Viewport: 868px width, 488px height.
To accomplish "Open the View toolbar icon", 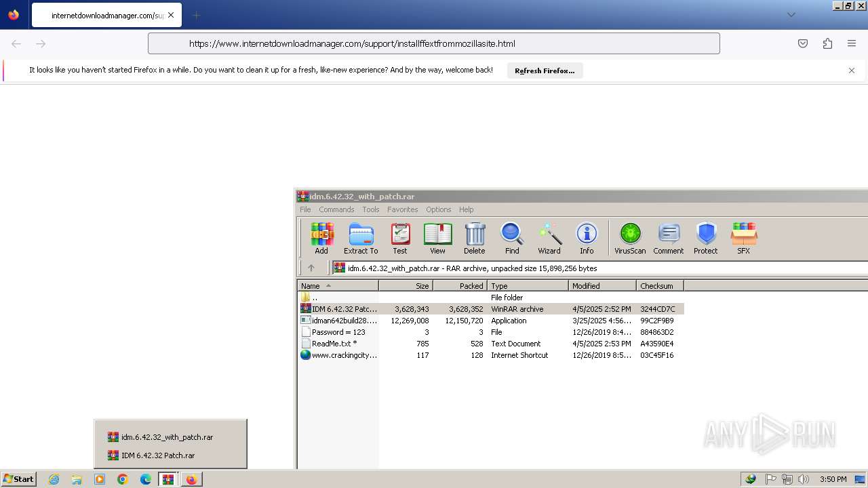I will tap(437, 239).
